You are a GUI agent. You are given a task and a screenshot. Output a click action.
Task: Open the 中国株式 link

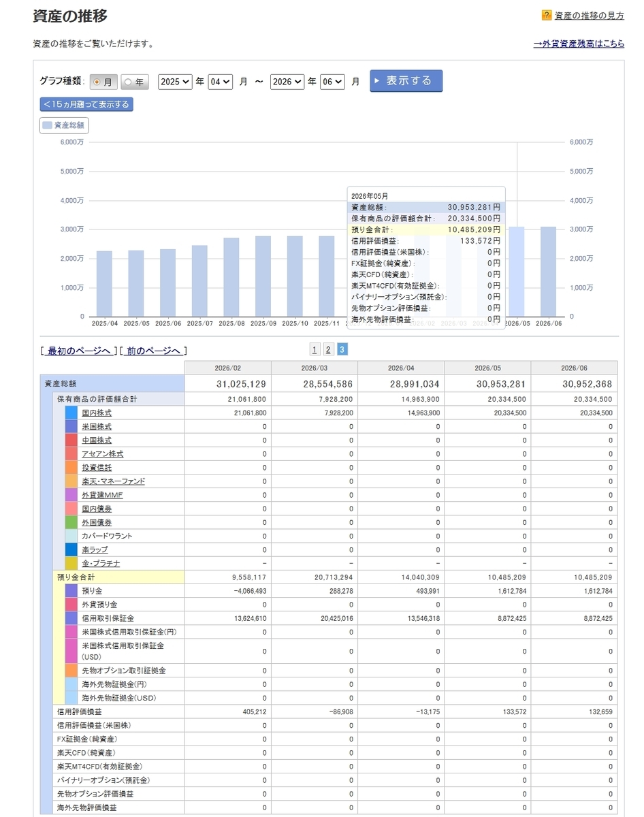pos(97,440)
